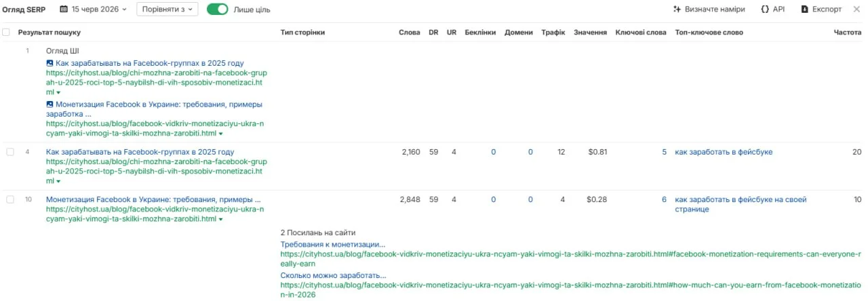868x301 pixels.
Task: Click words value 2,160
Action: [410, 152]
